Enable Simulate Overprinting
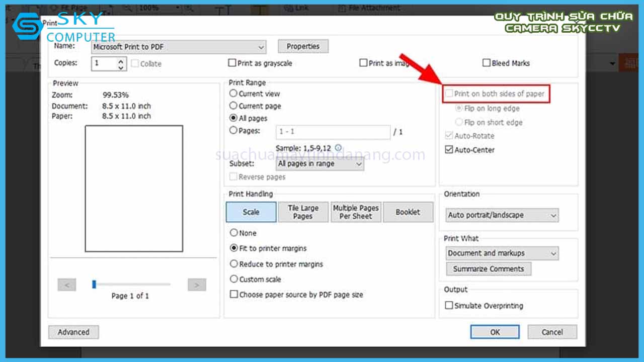This screenshot has height=362, width=644. coord(449,306)
